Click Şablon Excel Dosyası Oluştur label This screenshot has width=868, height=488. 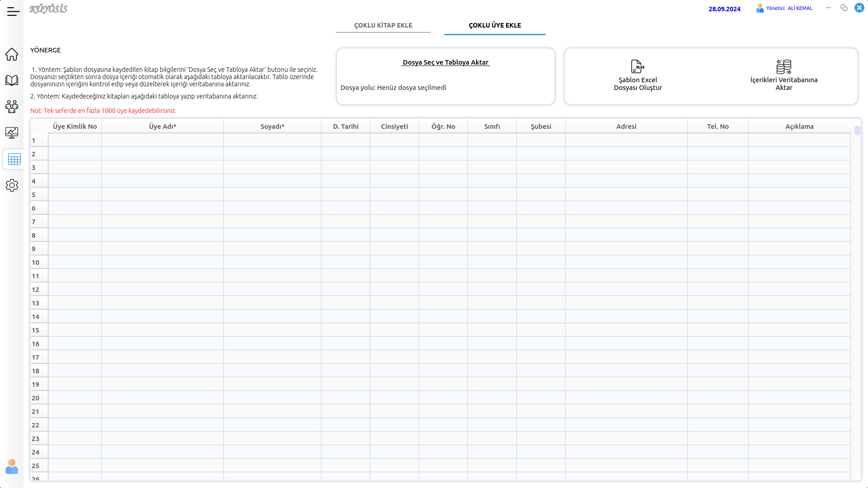(637, 84)
